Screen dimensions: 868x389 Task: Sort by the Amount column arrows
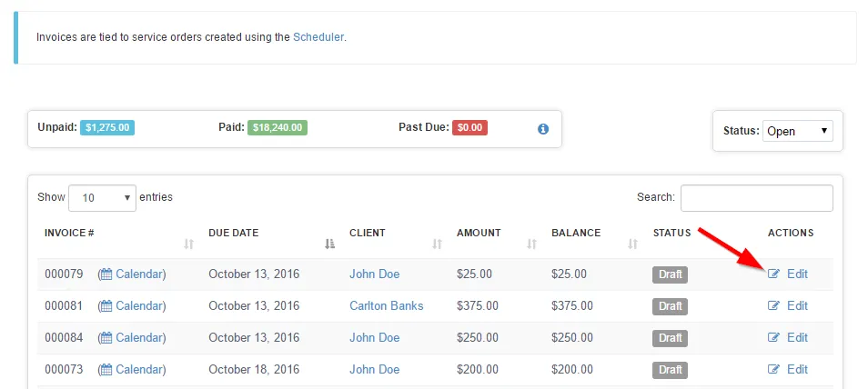tap(532, 244)
